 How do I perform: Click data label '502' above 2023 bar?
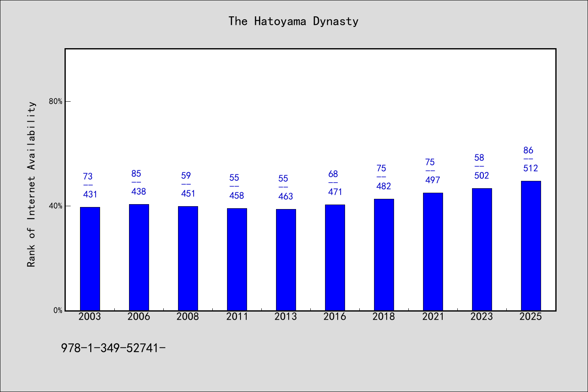(482, 176)
